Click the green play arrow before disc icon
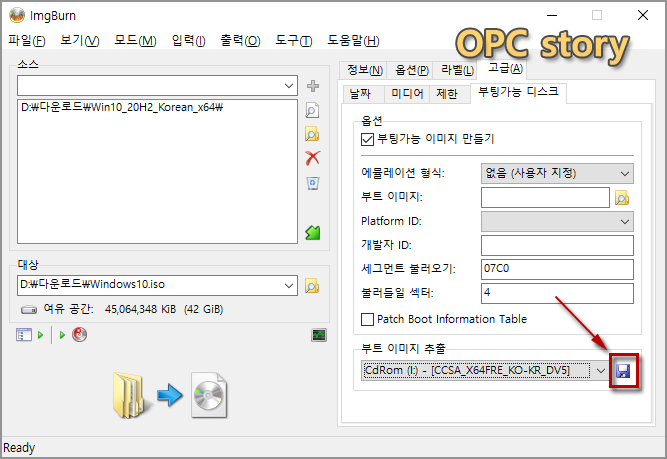Screen dimensions: 667x459 (62, 335)
